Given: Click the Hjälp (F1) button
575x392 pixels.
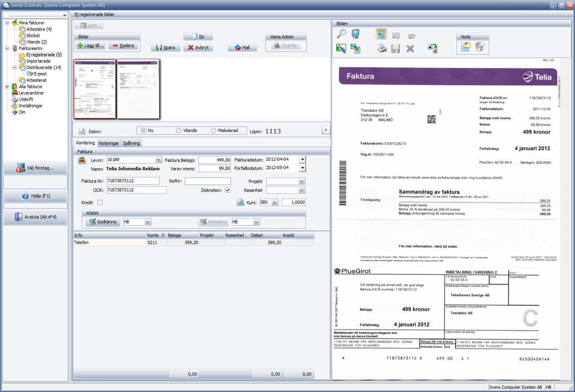Looking at the screenshot, I should pyautogui.click(x=35, y=196).
